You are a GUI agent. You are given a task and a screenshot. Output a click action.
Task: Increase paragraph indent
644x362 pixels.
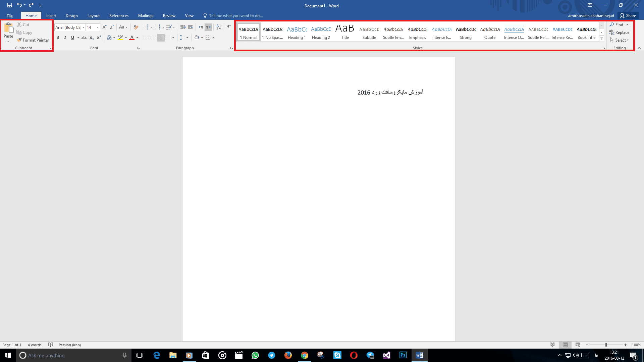coord(190,27)
